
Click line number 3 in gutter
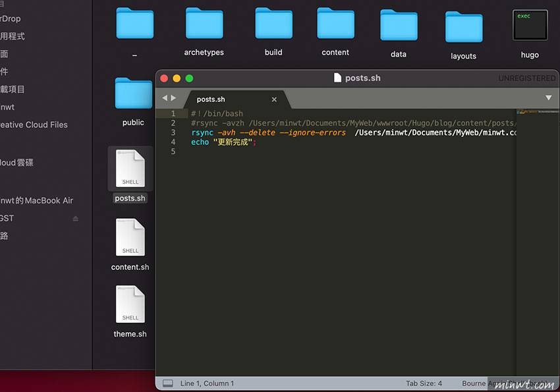(173, 132)
